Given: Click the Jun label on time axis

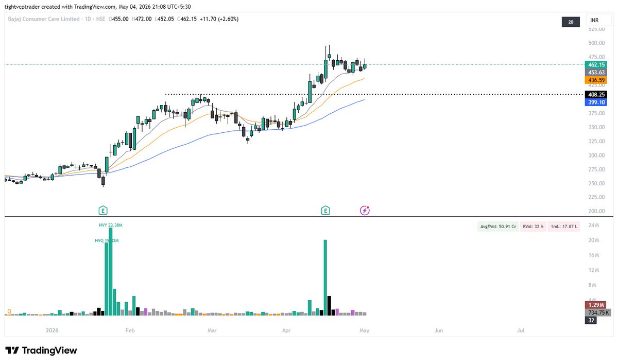Looking at the screenshot, I should tap(439, 330).
